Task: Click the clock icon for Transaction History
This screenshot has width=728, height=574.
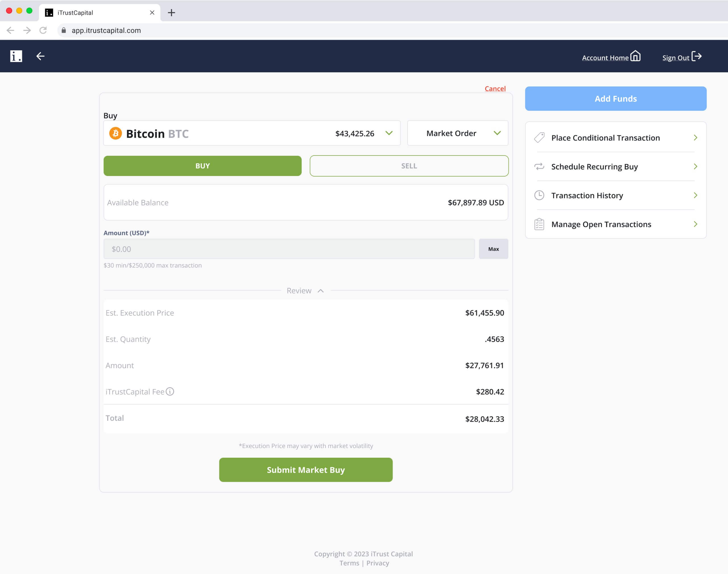Action: [x=539, y=195]
